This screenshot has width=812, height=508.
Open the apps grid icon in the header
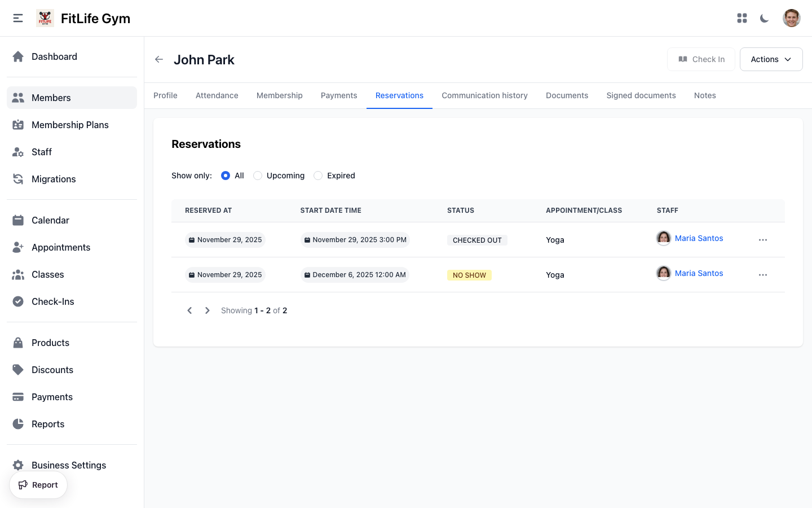(x=742, y=18)
